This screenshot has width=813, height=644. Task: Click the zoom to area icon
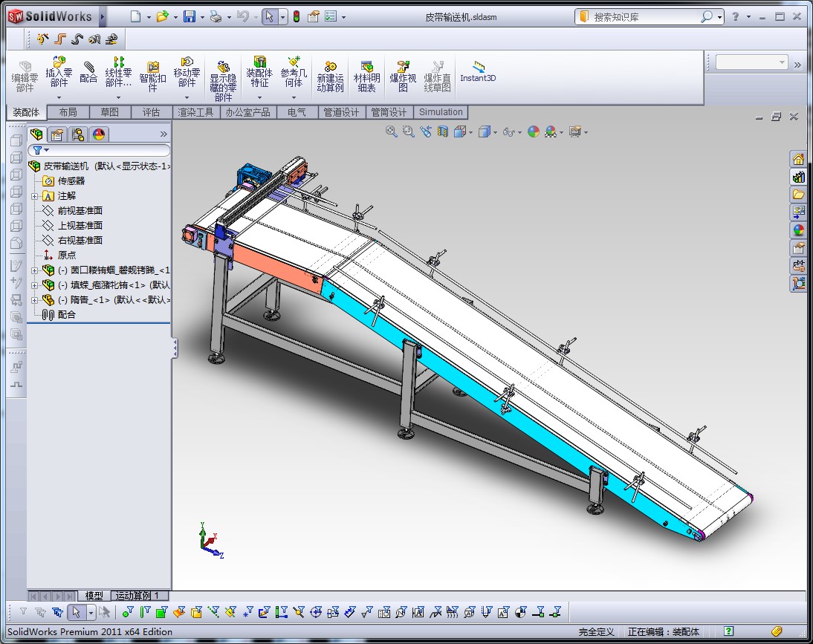tap(409, 131)
